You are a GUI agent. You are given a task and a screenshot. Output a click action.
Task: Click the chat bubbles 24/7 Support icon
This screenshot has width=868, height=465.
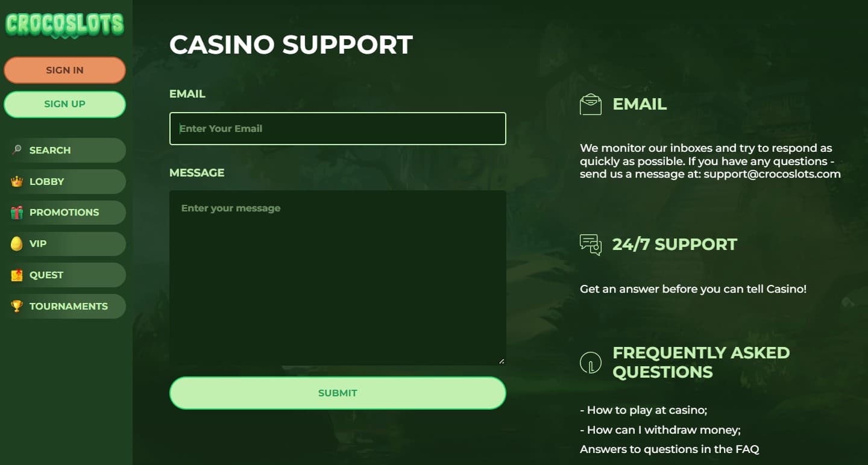591,245
